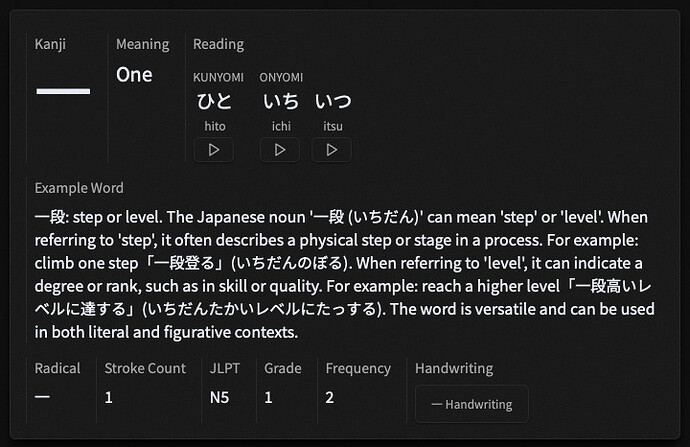Play the 'ichi' onyomi pronunciation
This screenshot has width=690, height=447.
click(280, 150)
